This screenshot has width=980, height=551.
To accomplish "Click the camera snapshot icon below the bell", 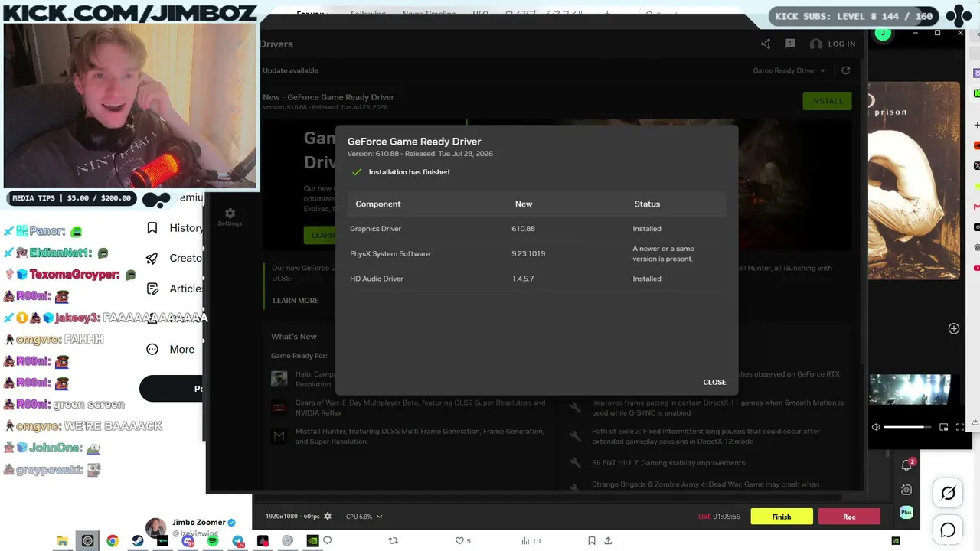I will (906, 490).
